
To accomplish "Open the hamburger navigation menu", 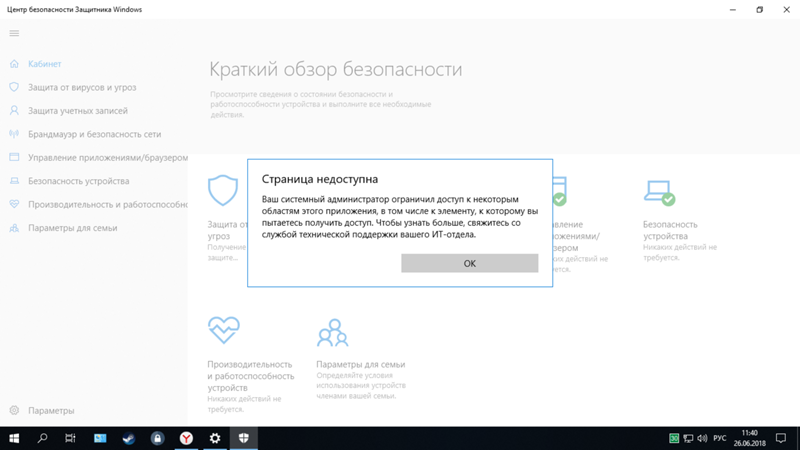I will point(14,33).
